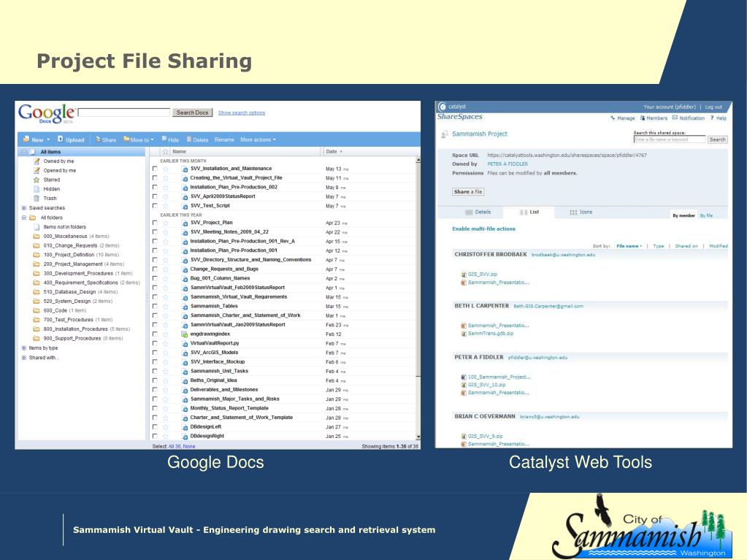Click the engdrawingindex spreadsheet icon
Image resolution: width=747 pixels, height=560 pixels.
pos(184,334)
